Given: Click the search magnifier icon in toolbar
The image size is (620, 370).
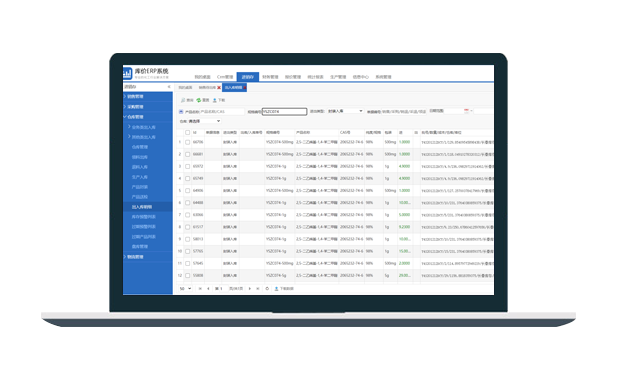Looking at the screenshot, I should 183,100.
